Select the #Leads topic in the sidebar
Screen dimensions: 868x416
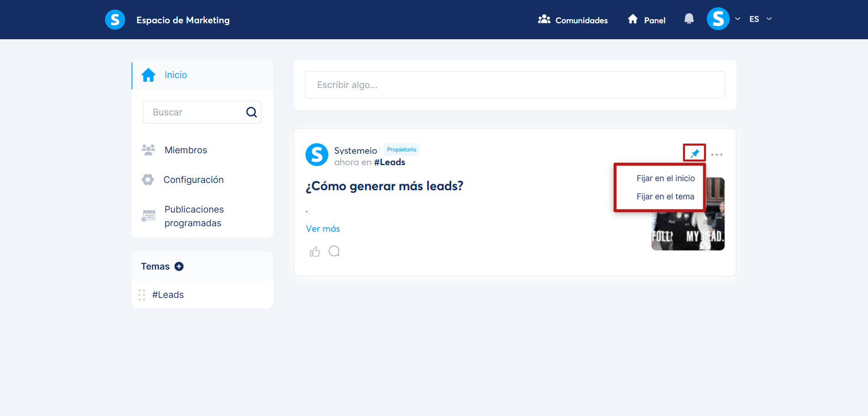pyautogui.click(x=168, y=295)
